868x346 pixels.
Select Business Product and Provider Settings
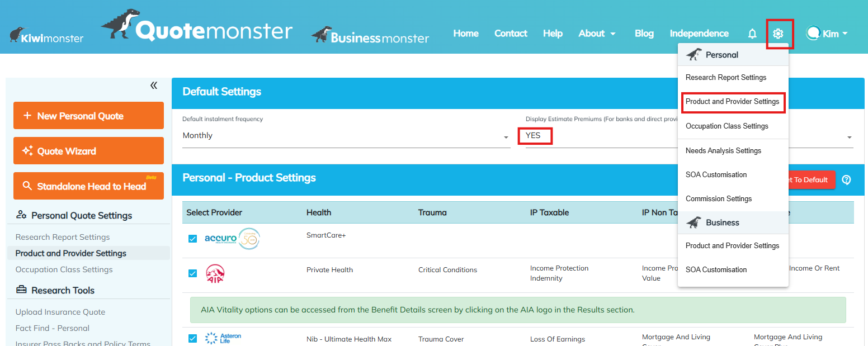(733, 245)
